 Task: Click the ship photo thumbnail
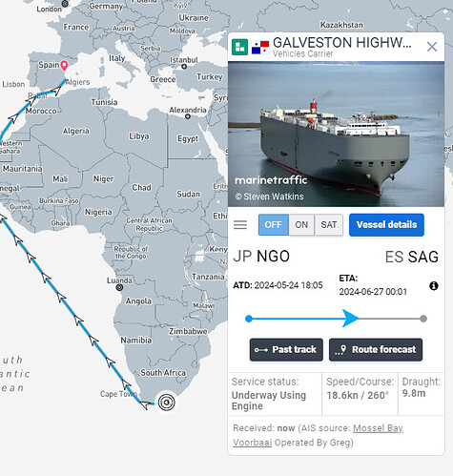click(336, 134)
